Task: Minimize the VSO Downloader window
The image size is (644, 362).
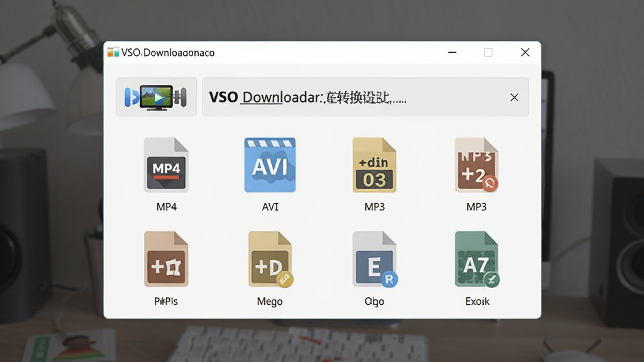Action: pos(452,52)
